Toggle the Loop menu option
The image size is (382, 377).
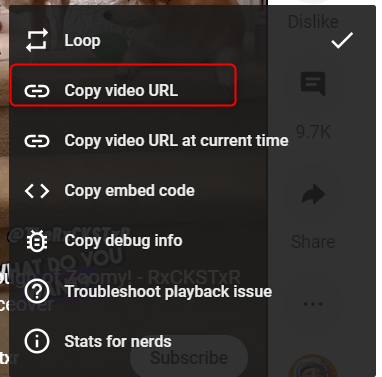click(x=192, y=41)
